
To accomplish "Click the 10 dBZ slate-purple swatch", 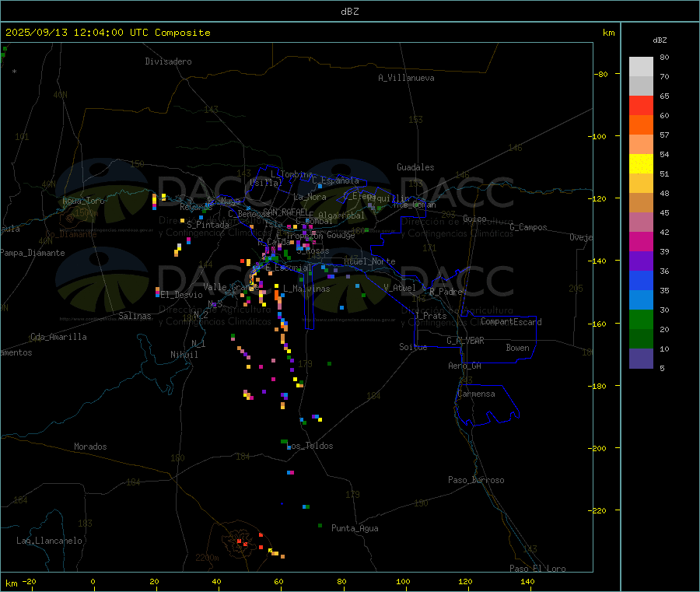I will (x=641, y=359).
